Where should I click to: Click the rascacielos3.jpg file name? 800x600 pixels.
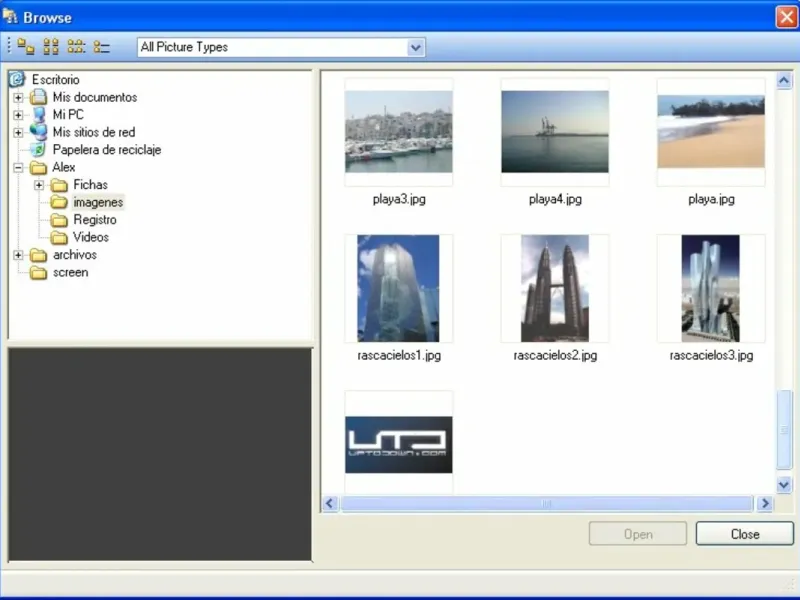pos(711,355)
